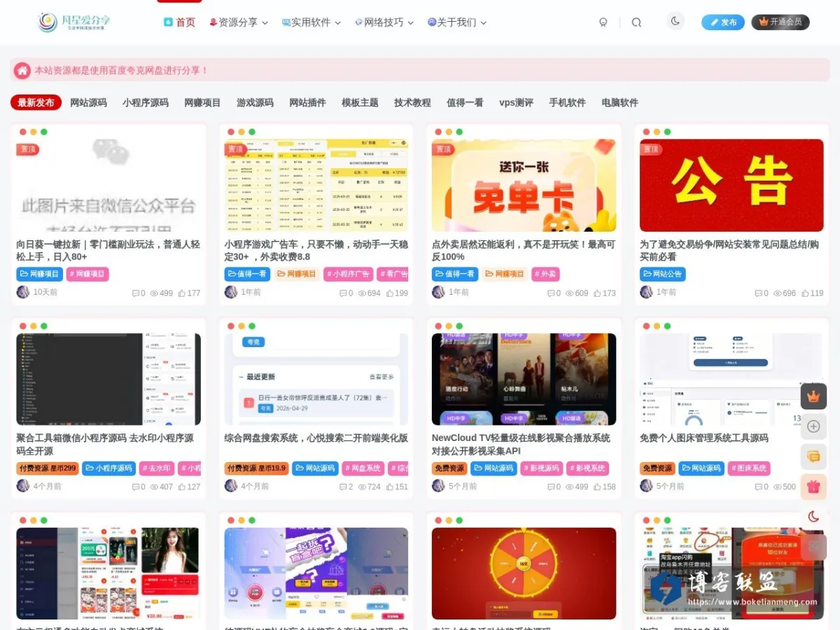Click the lucky wheel thumbnail image
The image size is (840, 630).
(524, 573)
